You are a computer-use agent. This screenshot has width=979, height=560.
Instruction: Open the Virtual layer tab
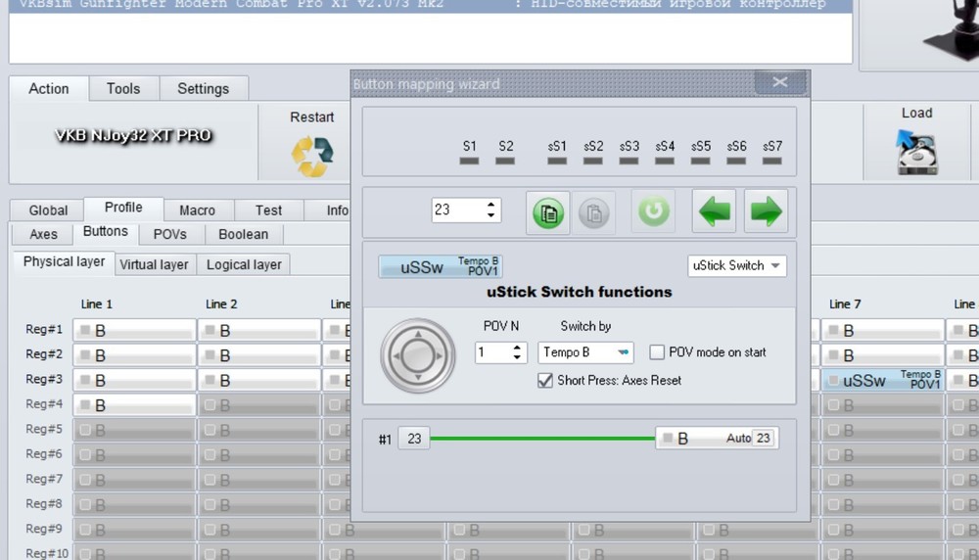(x=154, y=264)
